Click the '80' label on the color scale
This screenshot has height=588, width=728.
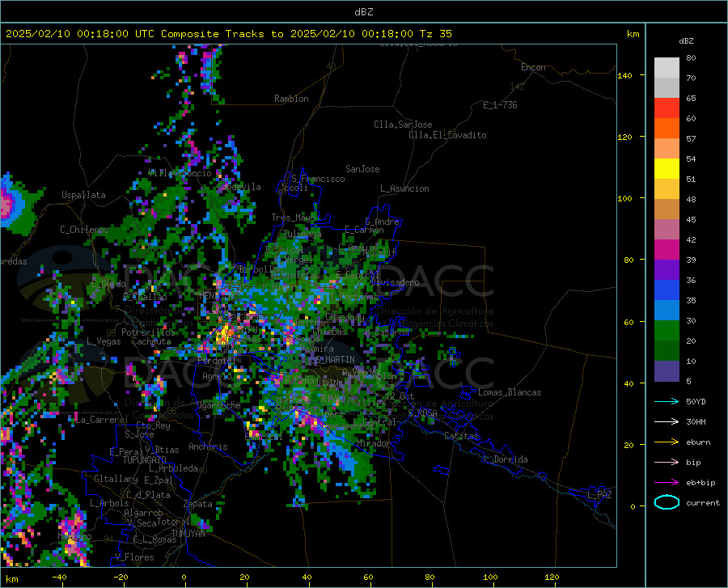[691, 58]
